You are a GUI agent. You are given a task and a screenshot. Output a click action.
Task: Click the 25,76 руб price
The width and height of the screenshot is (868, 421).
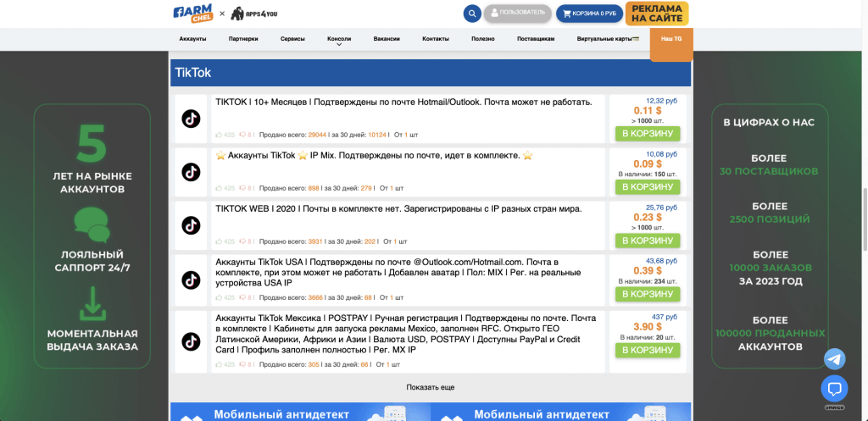click(x=661, y=208)
